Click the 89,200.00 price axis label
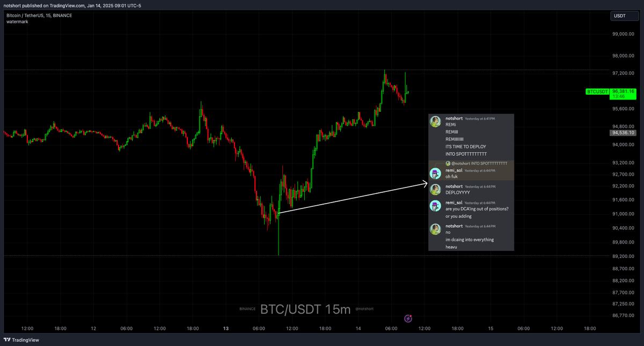This screenshot has width=644, height=346. pyautogui.click(x=623, y=257)
